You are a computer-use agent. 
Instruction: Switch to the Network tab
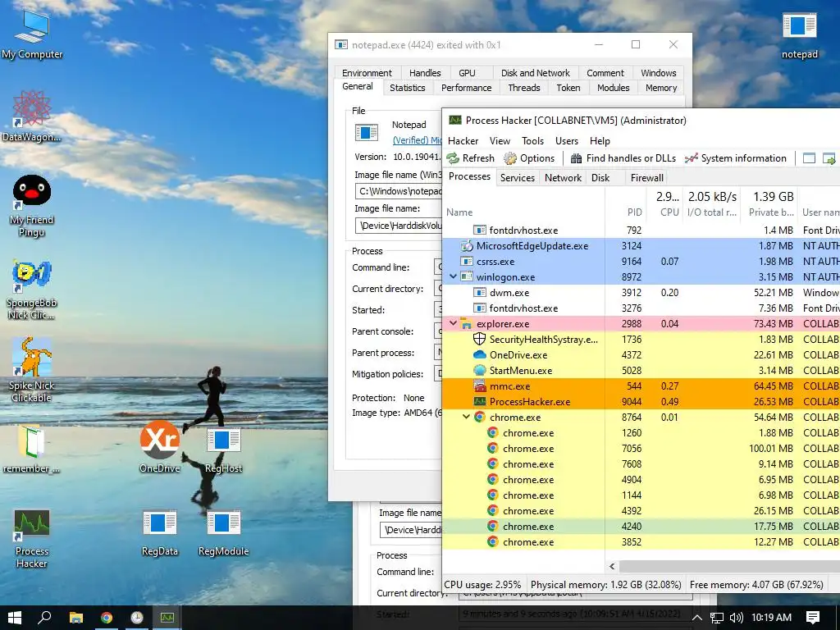click(x=563, y=178)
